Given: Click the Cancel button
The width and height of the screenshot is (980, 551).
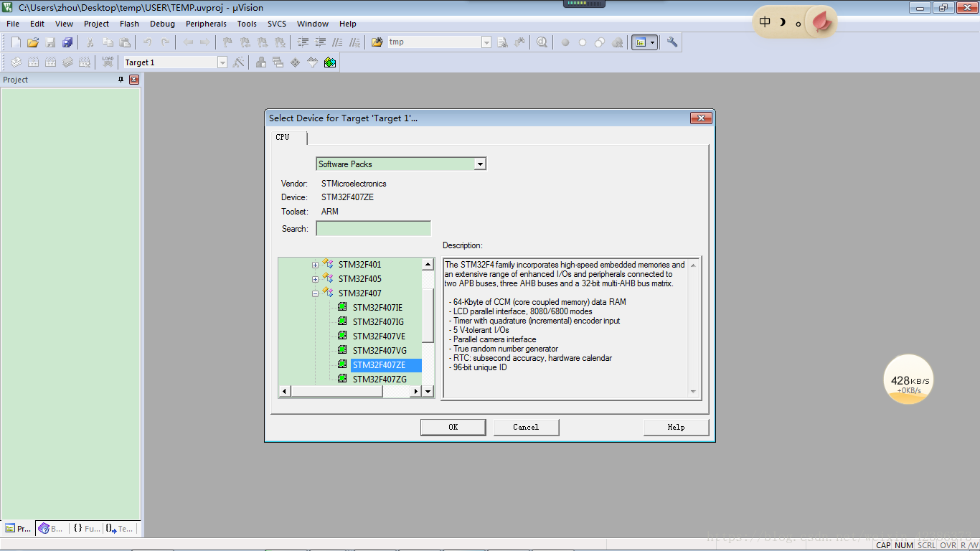Looking at the screenshot, I should click(526, 427).
